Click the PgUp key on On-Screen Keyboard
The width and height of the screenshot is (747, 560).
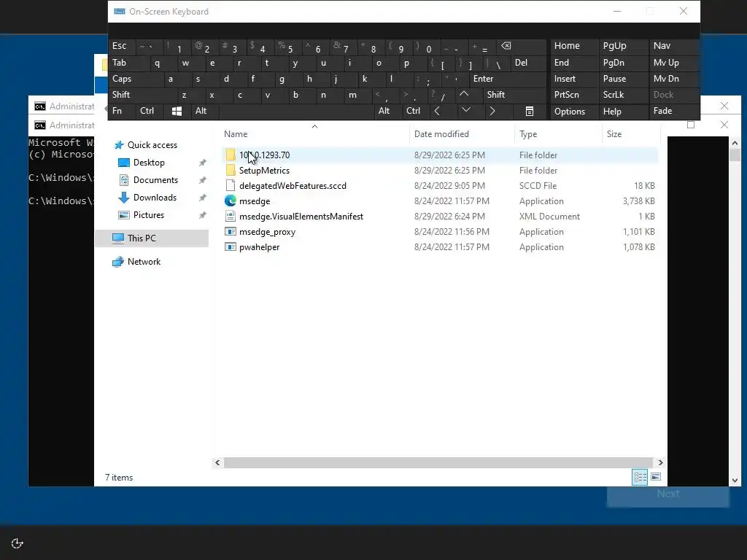point(623,46)
